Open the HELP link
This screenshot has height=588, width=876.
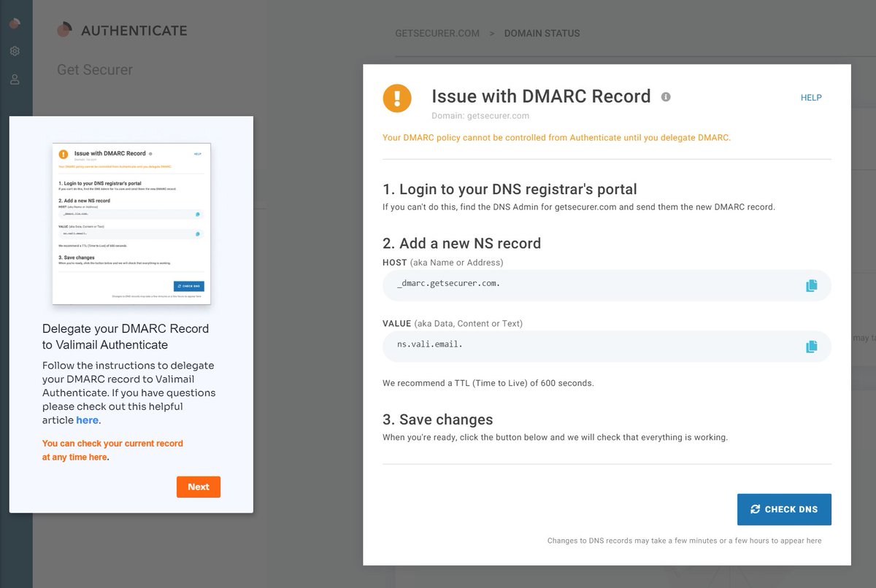click(811, 98)
